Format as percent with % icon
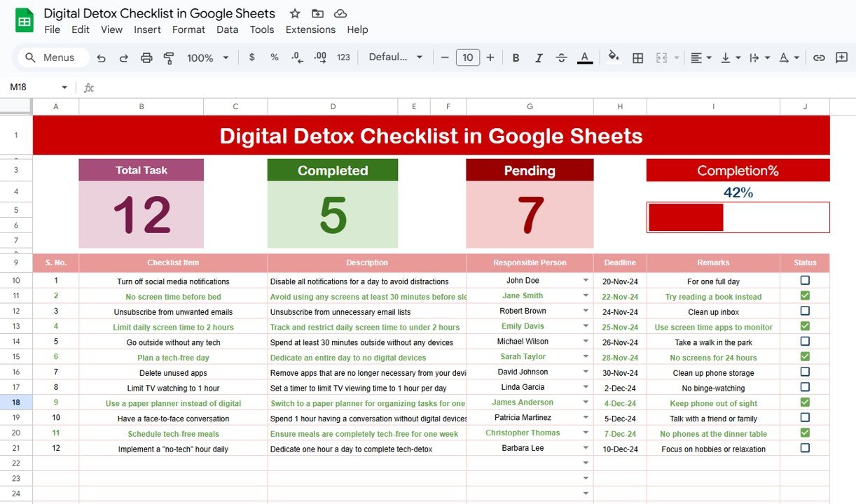The height and width of the screenshot is (504, 856). click(275, 57)
